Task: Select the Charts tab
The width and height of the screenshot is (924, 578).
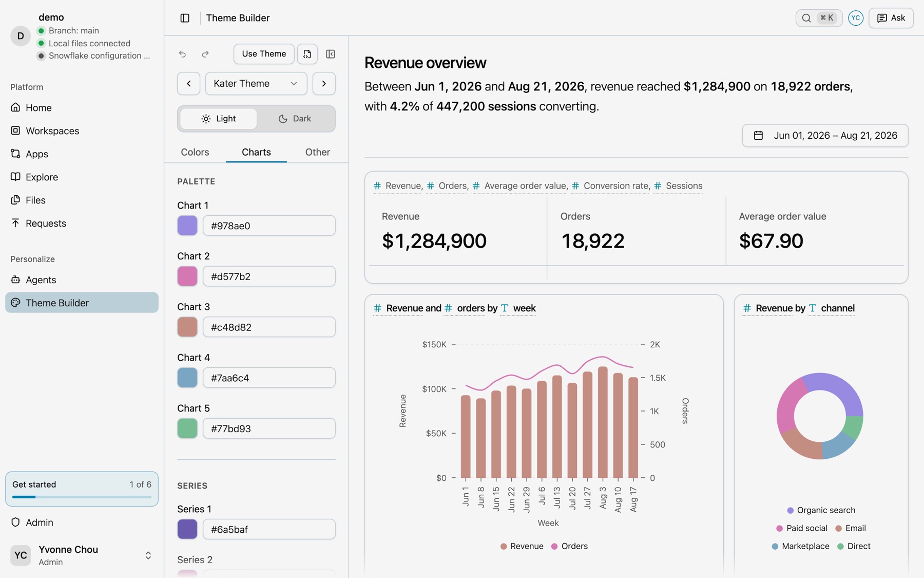Action: coord(256,152)
